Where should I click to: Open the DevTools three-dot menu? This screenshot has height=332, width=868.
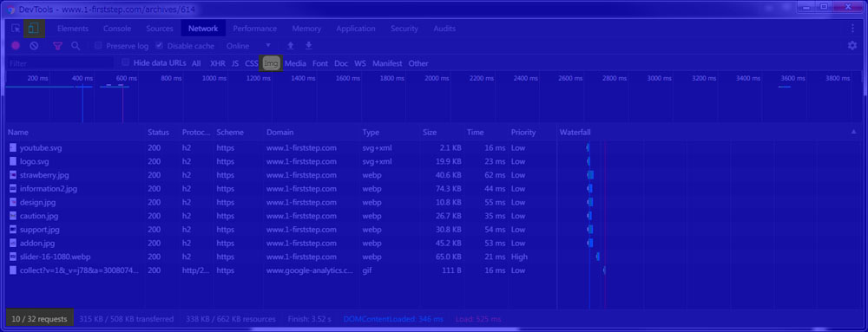(852, 29)
